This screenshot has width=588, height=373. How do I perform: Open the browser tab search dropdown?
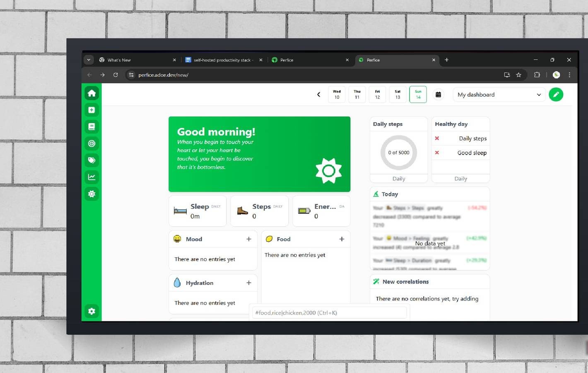click(89, 60)
